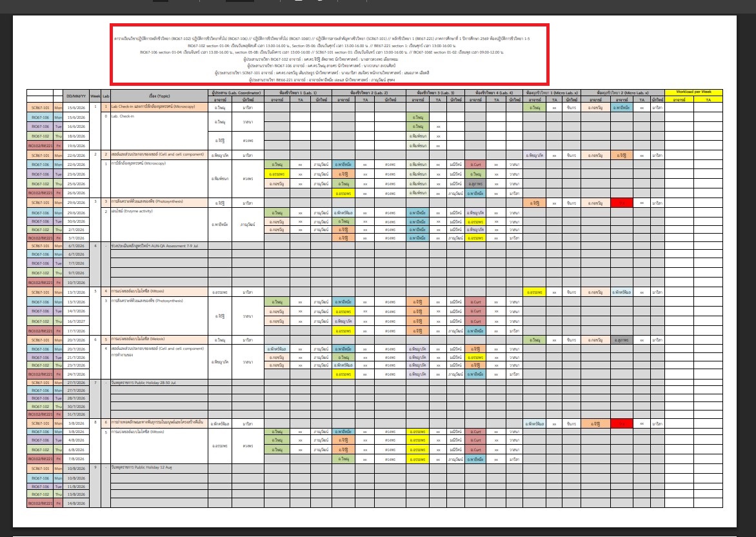Click the date cell 10/7/2026
Image resolution: width=756 pixels, height=537 pixels.
[76, 283]
